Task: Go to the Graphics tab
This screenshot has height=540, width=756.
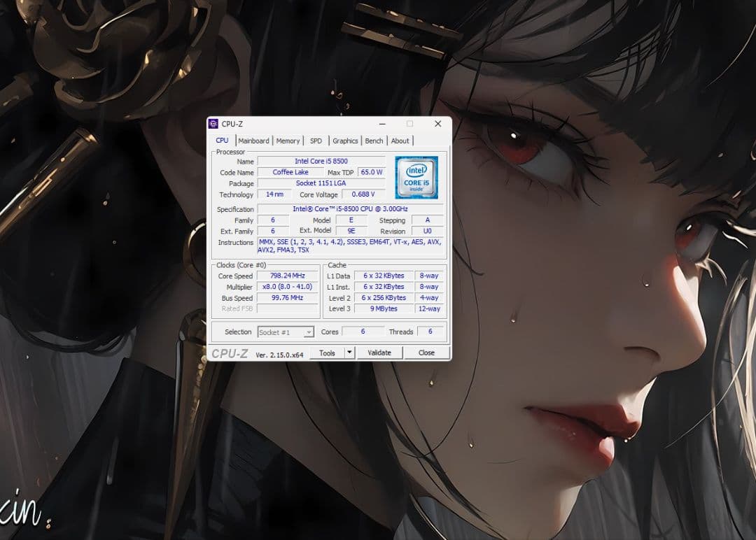Action: coord(345,141)
